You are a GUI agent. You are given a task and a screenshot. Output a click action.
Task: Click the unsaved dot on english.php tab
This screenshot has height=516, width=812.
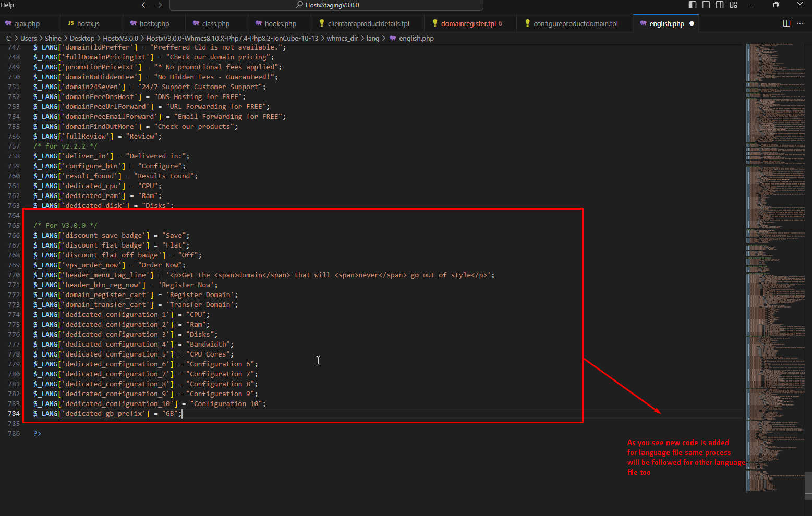pos(692,23)
